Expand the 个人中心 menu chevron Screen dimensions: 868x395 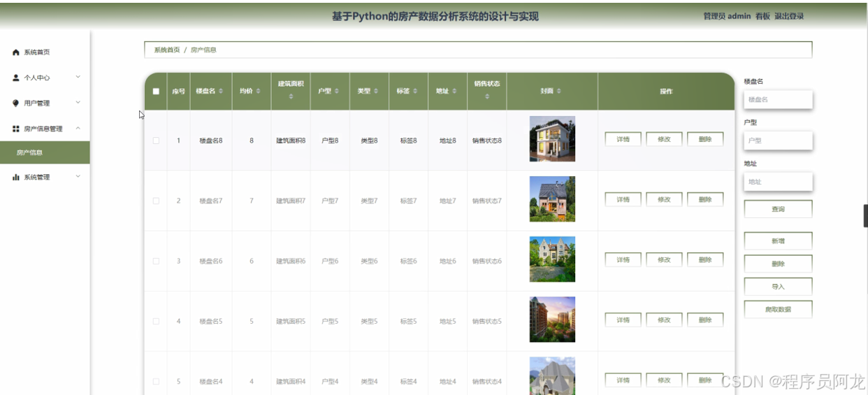pyautogui.click(x=78, y=77)
